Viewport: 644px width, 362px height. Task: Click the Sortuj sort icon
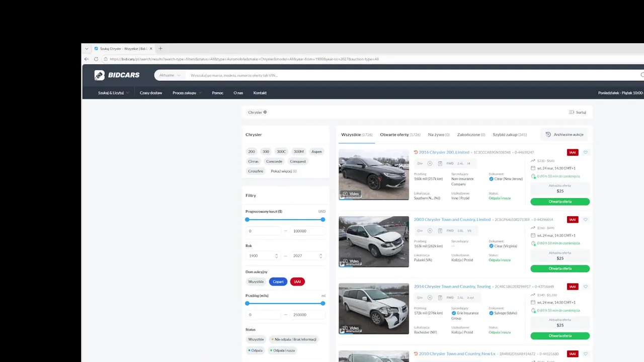coord(572,112)
